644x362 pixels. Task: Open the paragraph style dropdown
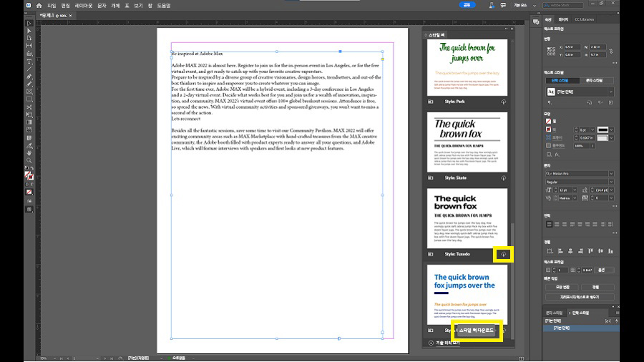tap(611, 92)
